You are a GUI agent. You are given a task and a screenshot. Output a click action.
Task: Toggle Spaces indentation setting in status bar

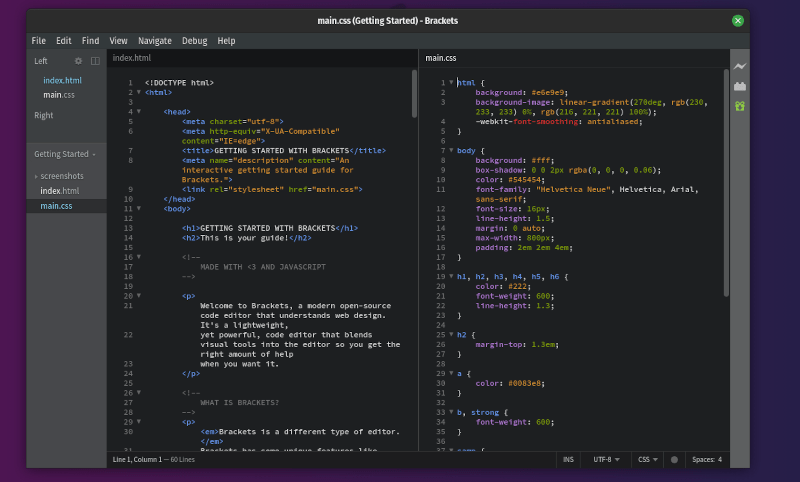point(706,460)
